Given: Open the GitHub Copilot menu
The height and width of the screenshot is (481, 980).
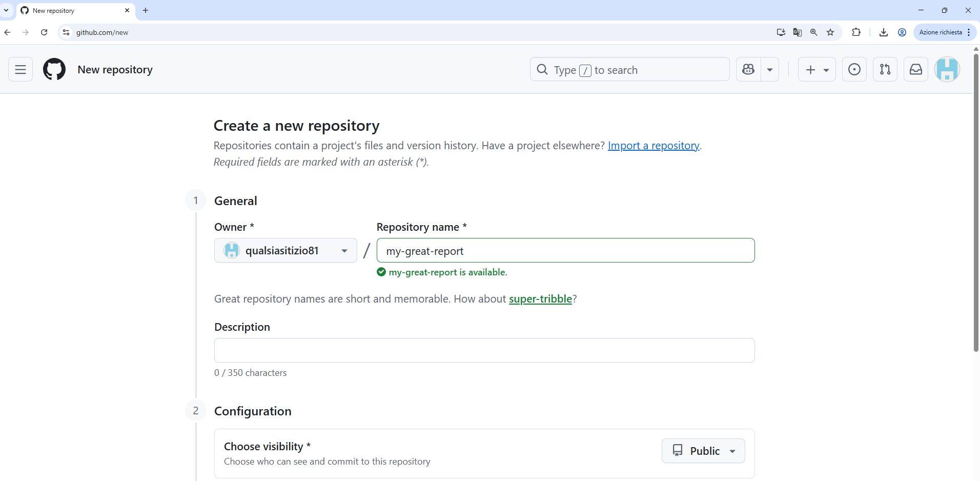Looking at the screenshot, I should pyautogui.click(x=749, y=69).
